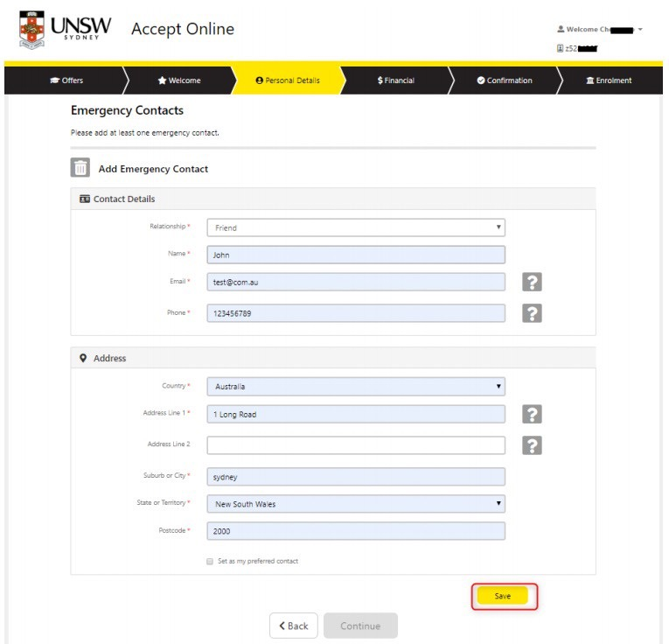669x644 pixels.
Task: Focus the empty Address Line 2 field
Action: (356, 445)
